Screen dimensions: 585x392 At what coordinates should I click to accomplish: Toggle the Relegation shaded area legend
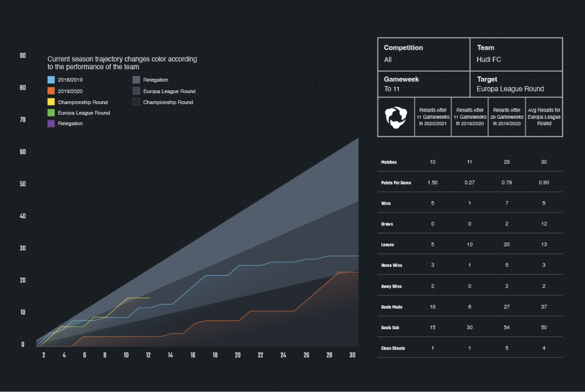click(x=136, y=79)
